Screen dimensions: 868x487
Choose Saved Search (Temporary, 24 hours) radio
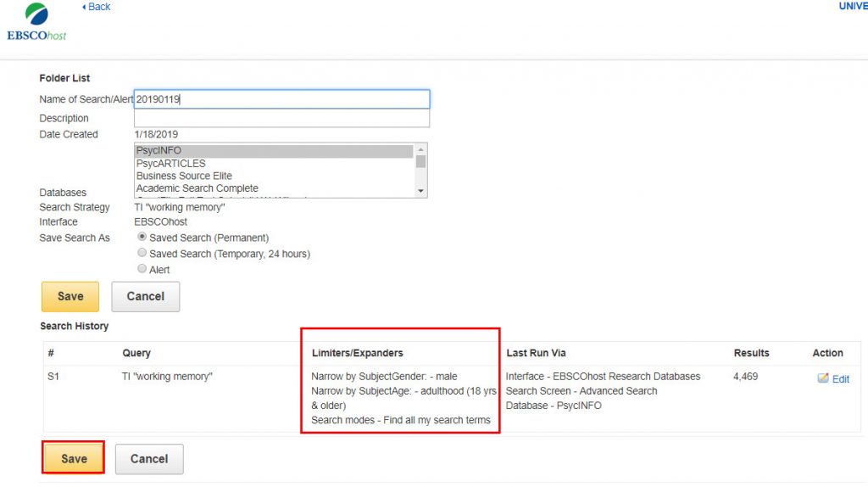(x=142, y=253)
